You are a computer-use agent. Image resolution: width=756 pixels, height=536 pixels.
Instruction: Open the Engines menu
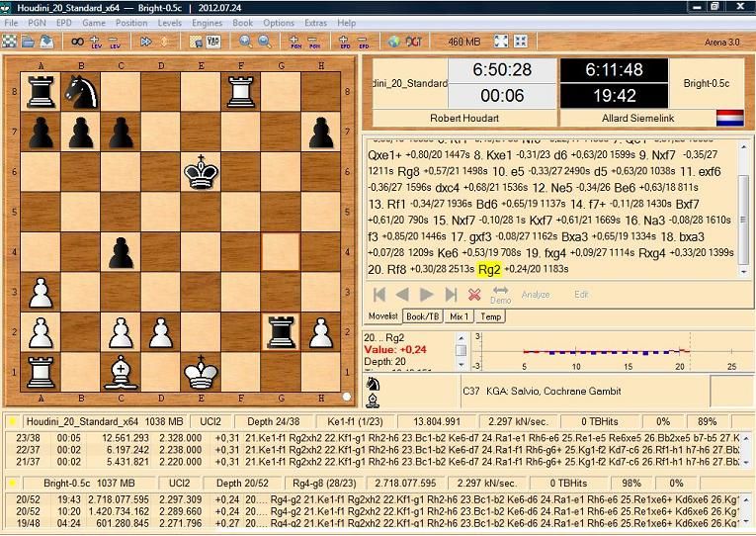coord(206,23)
